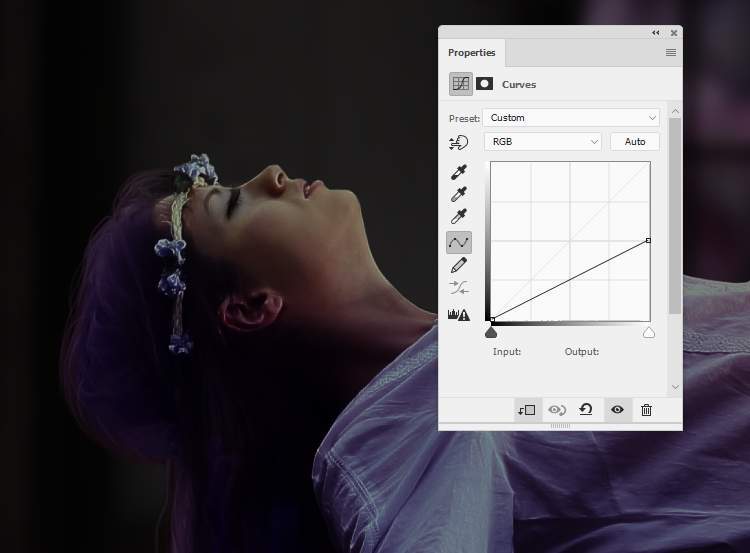Viewport: 750px width, 553px height.
Task: Select the pencil draw curve tool
Action: coord(459,265)
